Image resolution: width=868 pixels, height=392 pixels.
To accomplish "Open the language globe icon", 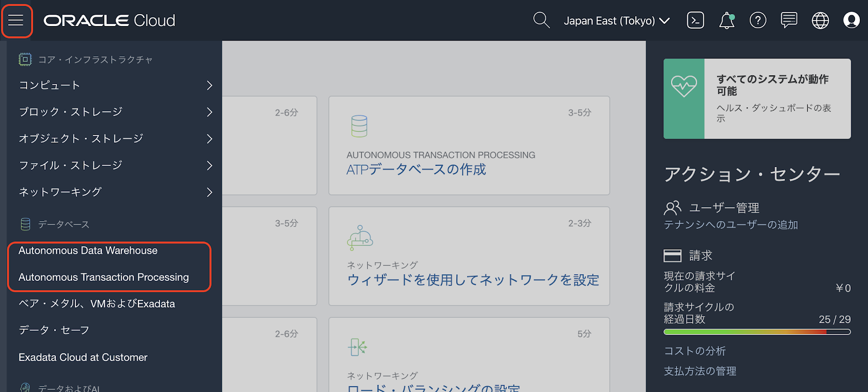I will click(820, 21).
